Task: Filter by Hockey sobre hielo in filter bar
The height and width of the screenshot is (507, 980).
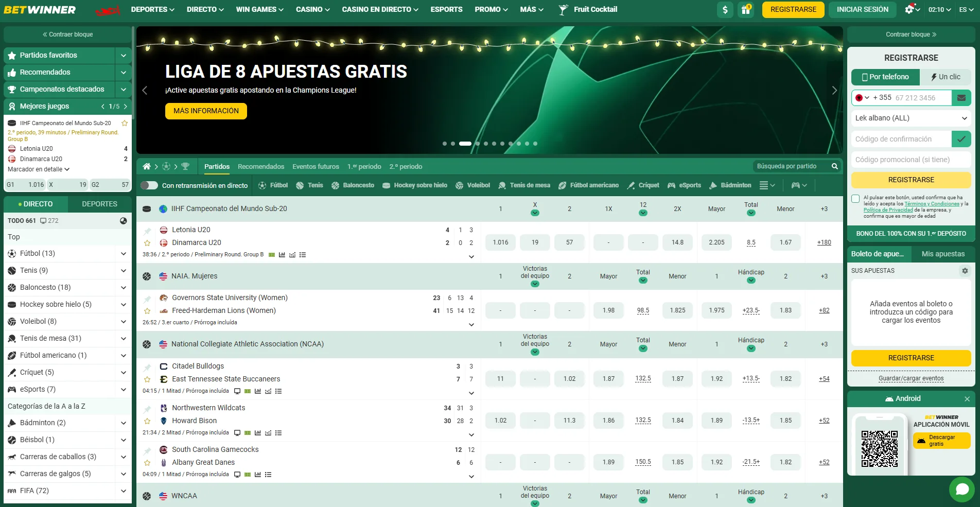Action: click(415, 185)
